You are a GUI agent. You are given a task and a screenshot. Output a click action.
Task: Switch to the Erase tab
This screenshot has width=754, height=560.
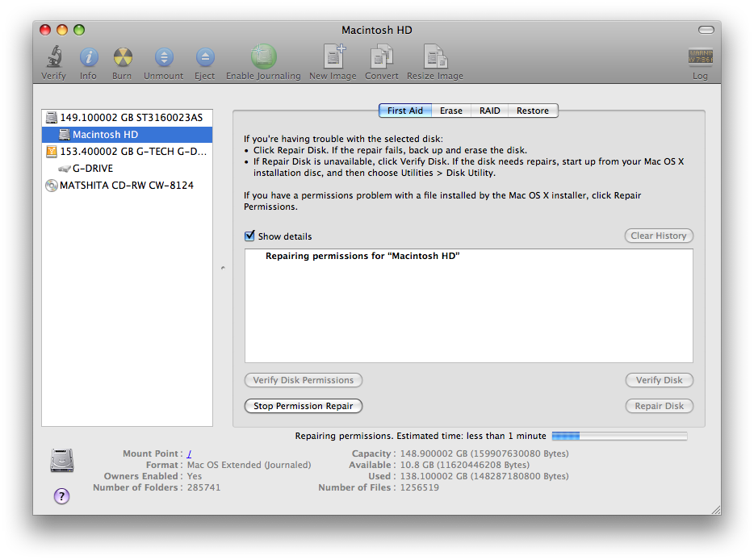(451, 111)
